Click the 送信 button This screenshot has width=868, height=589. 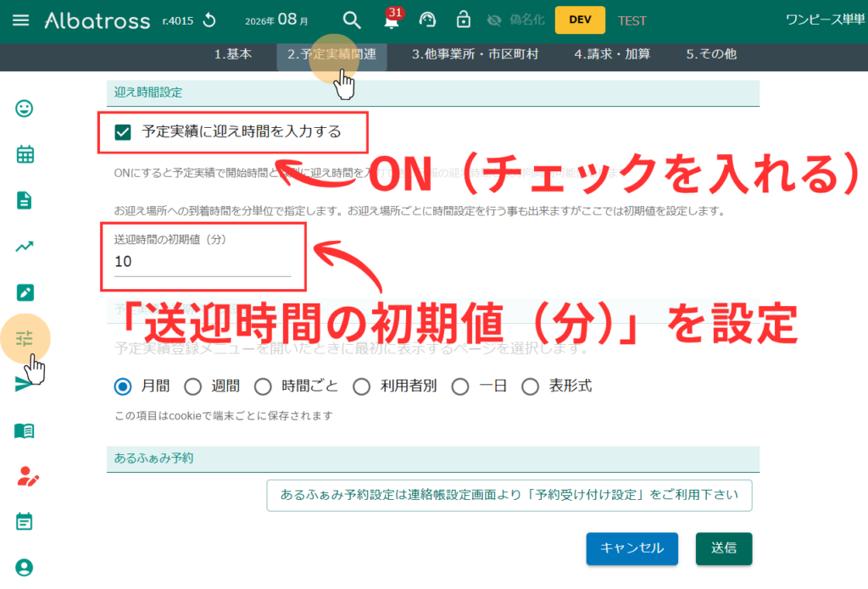(724, 548)
